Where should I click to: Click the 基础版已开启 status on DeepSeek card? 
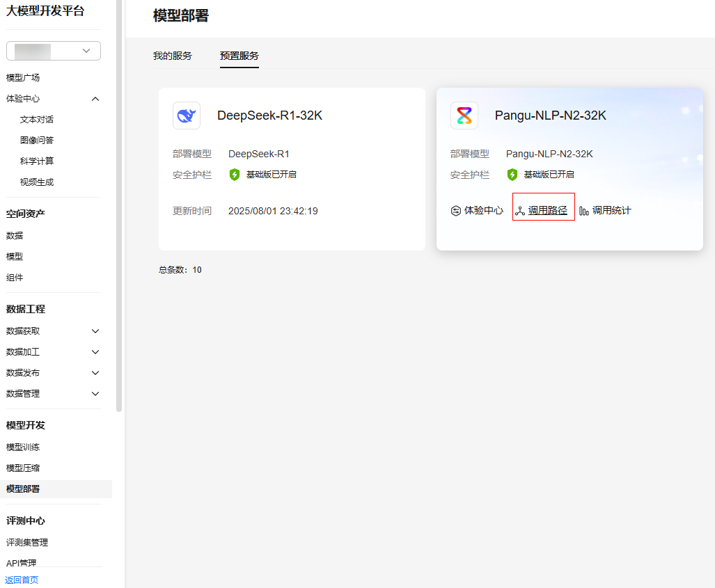click(x=272, y=175)
